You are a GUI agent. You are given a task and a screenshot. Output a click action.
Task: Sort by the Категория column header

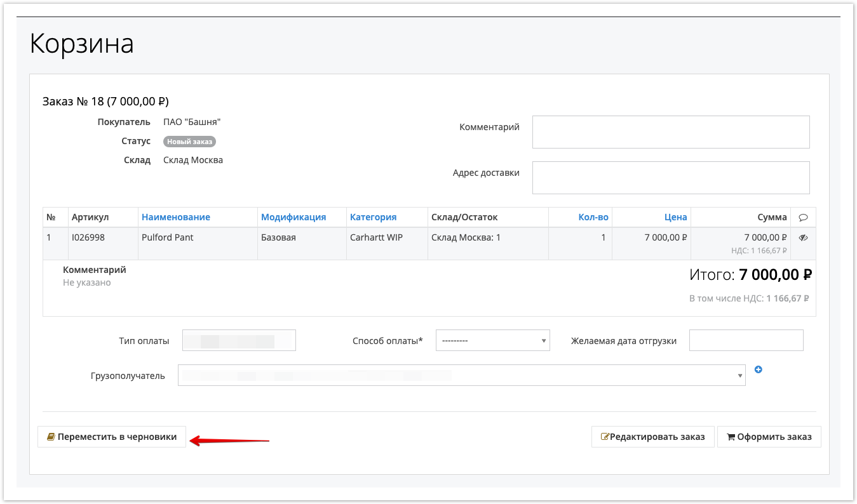[x=374, y=217]
